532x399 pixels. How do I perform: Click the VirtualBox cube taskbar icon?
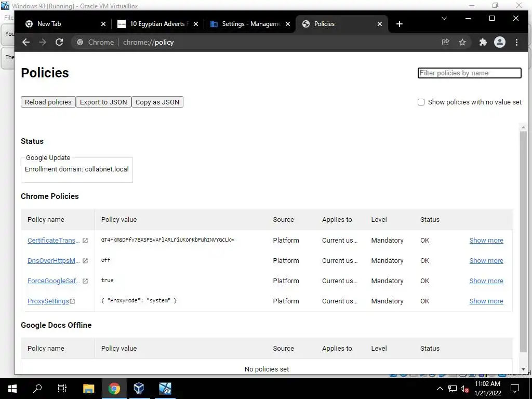pyautogui.click(x=139, y=389)
